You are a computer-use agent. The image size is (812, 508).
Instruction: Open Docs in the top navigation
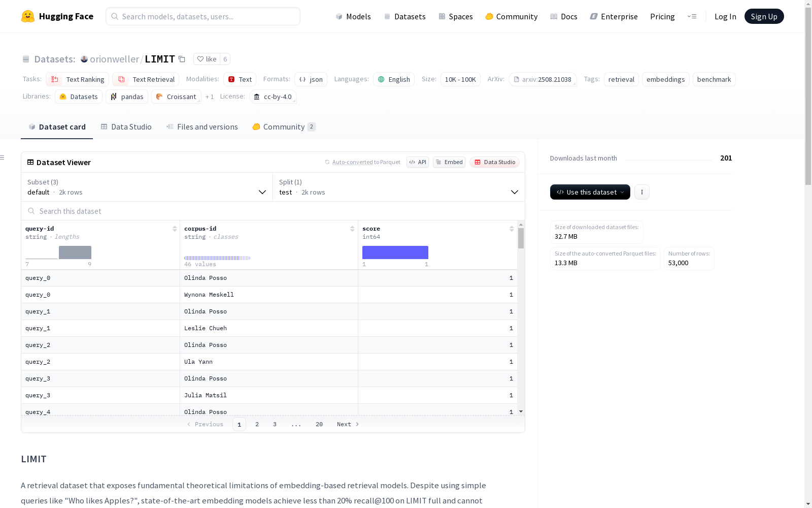[564, 16]
